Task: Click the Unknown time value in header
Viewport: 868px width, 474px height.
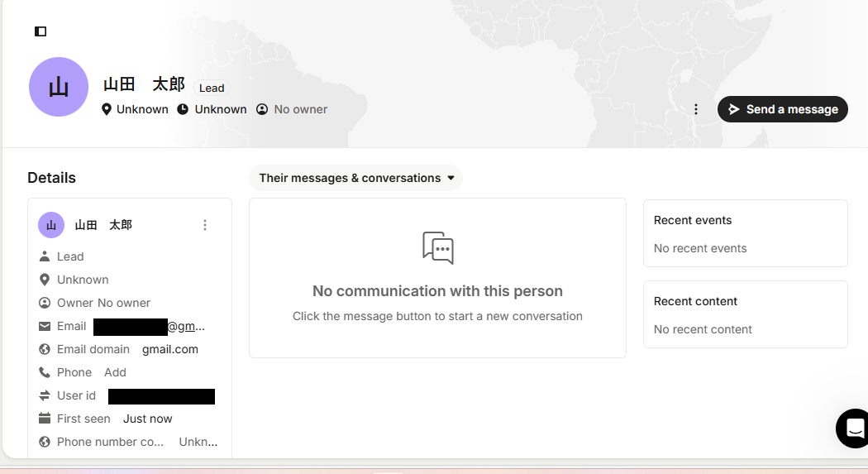Action: [221, 109]
